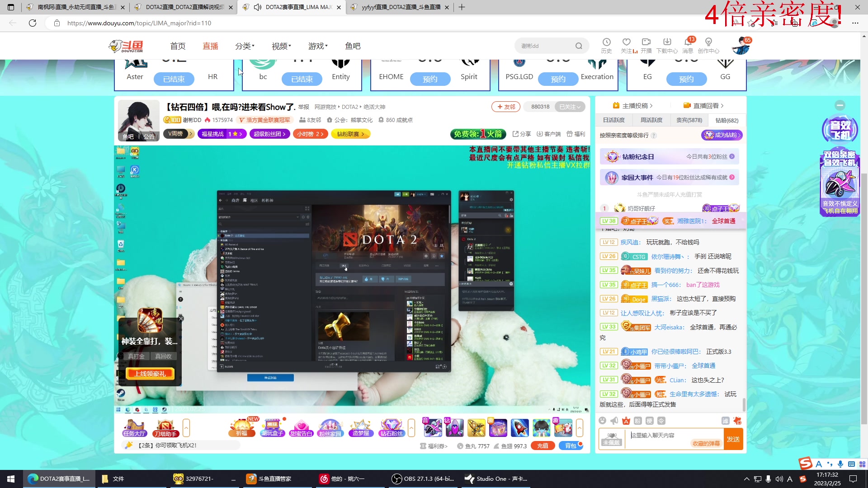Expand the 小时榜 ranking
The image size is (868, 488).
pos(311,134)
